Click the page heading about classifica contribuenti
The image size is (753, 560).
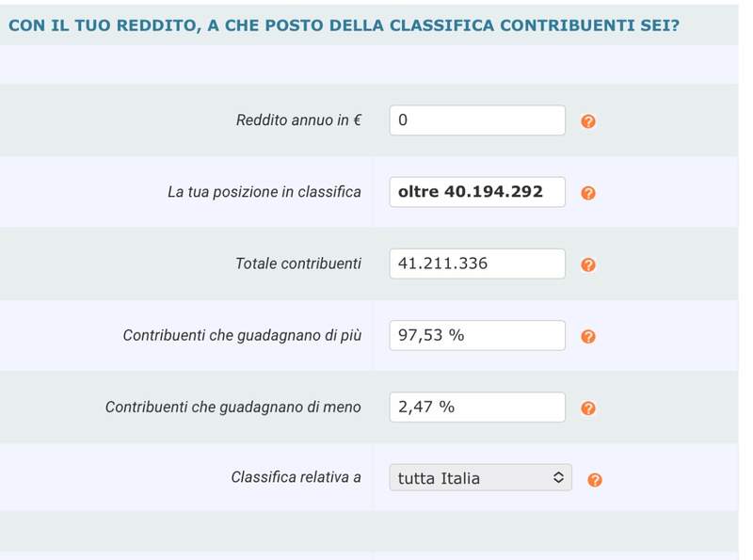344,24
